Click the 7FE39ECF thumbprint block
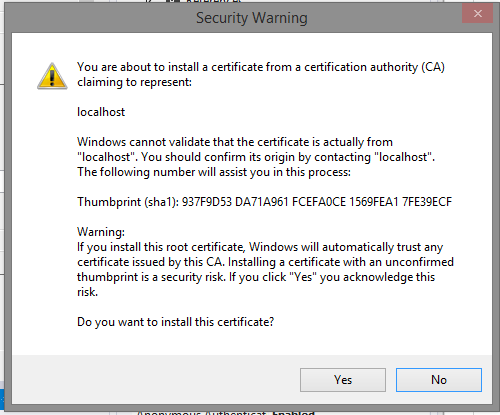 (x=427, y=202)
